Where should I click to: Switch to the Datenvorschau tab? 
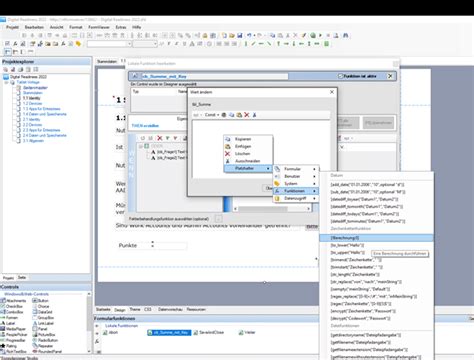(170, 310)
